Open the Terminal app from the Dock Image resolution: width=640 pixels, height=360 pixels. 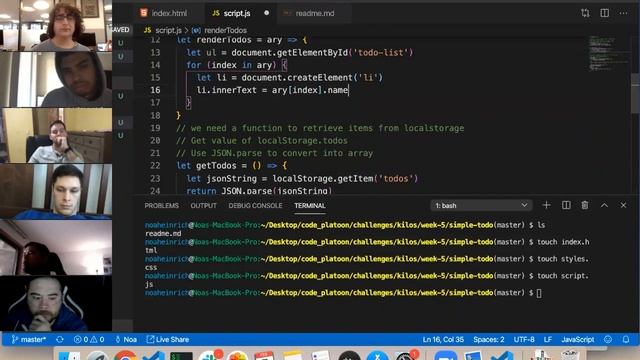(x=181, y=356)
